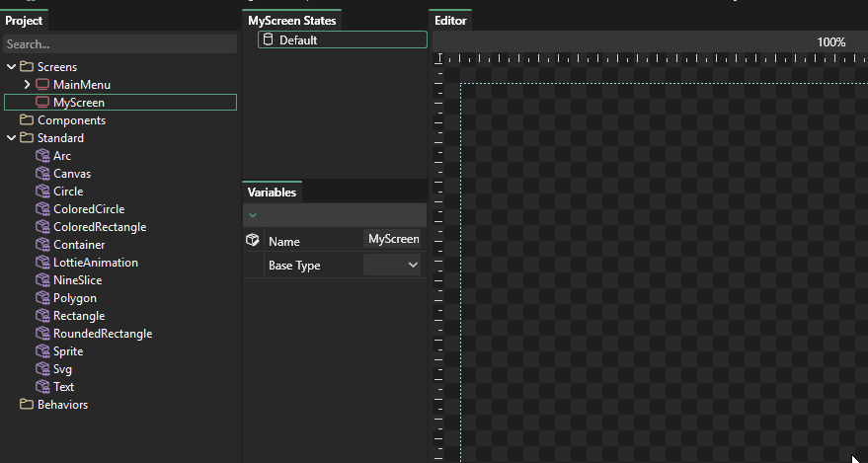
Task: Select the NineSlice element icon
Action: pos(42,280)
